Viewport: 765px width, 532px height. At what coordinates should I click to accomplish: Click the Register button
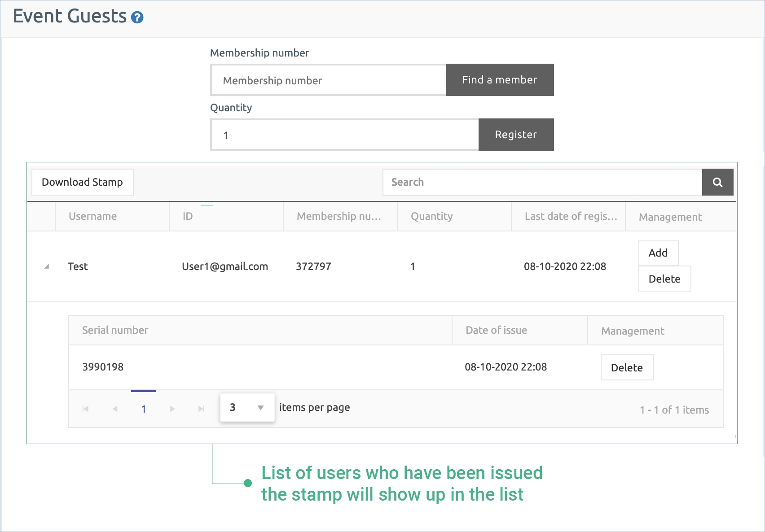[x=516, y=135]
